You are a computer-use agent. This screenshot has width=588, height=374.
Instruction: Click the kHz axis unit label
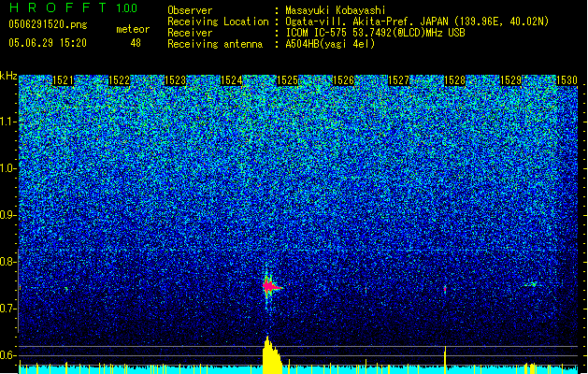(8, 76)
